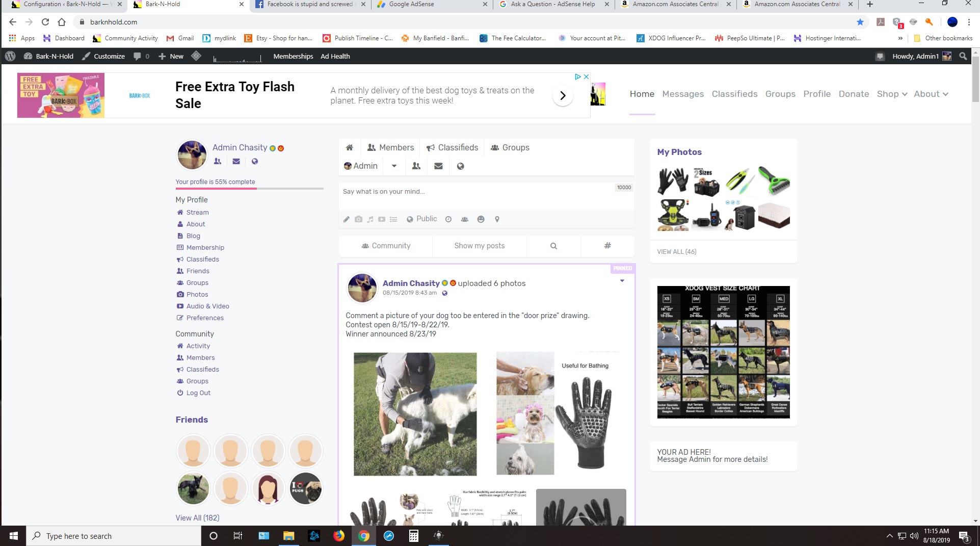Click the AdChoices icon on the banner ad
Screen dimensions: 980x546
click(x=578, y=76)
